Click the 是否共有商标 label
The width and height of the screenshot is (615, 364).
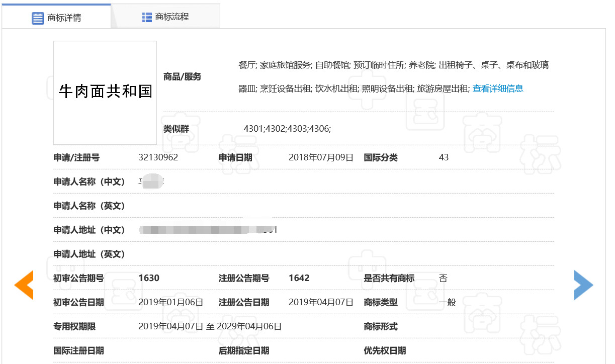[389, 278]
